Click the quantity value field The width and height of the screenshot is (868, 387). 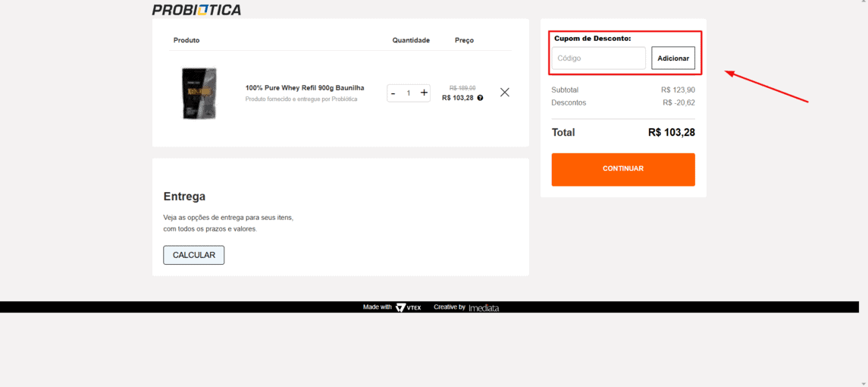[409, 93]
